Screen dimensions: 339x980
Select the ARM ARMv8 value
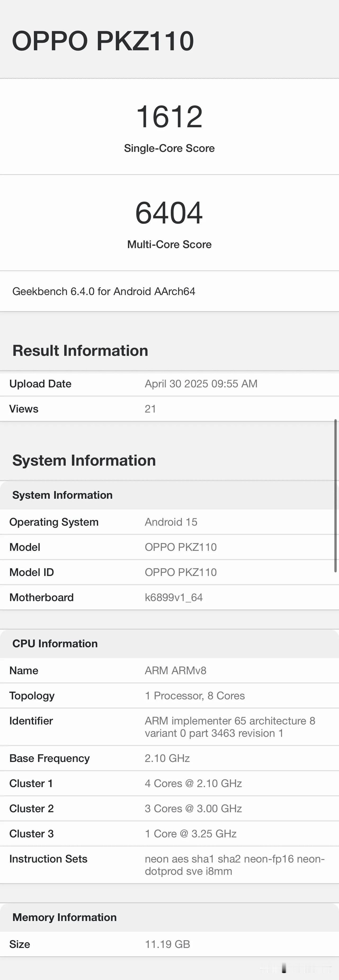(176, 671)
